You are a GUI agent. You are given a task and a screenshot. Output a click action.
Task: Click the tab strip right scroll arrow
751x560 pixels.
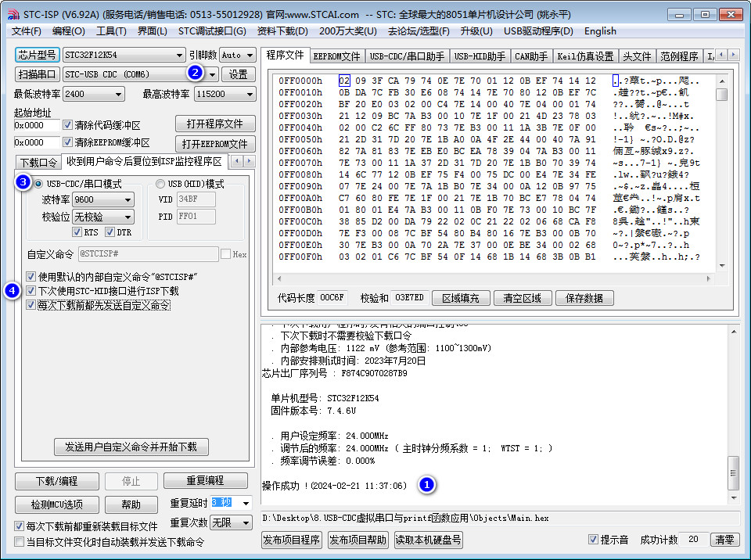[733, 55]
